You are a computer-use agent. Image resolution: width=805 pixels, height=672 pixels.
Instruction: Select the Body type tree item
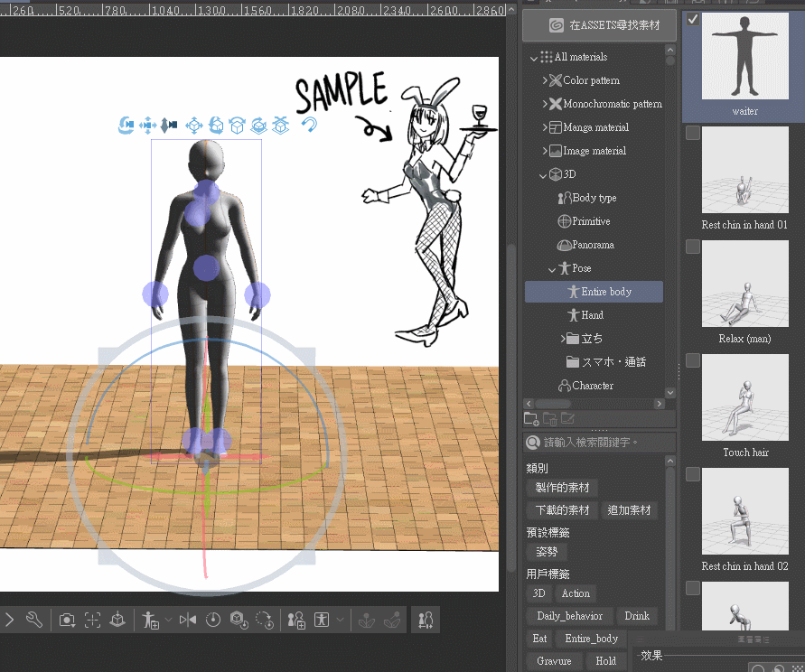tap(586, 198)
